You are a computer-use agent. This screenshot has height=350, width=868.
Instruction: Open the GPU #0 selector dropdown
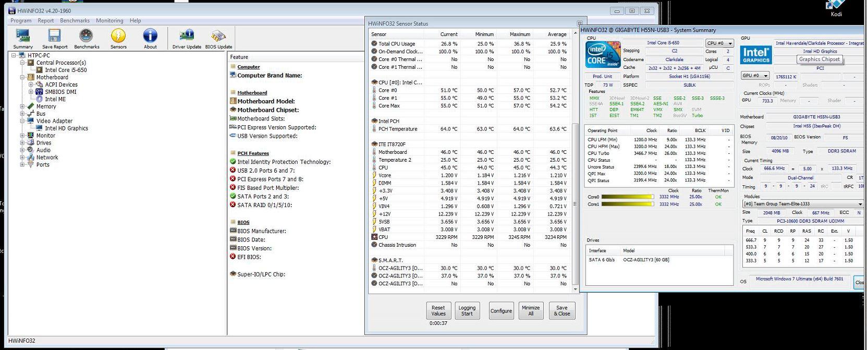pyautogui.click(x=755, y=76)
